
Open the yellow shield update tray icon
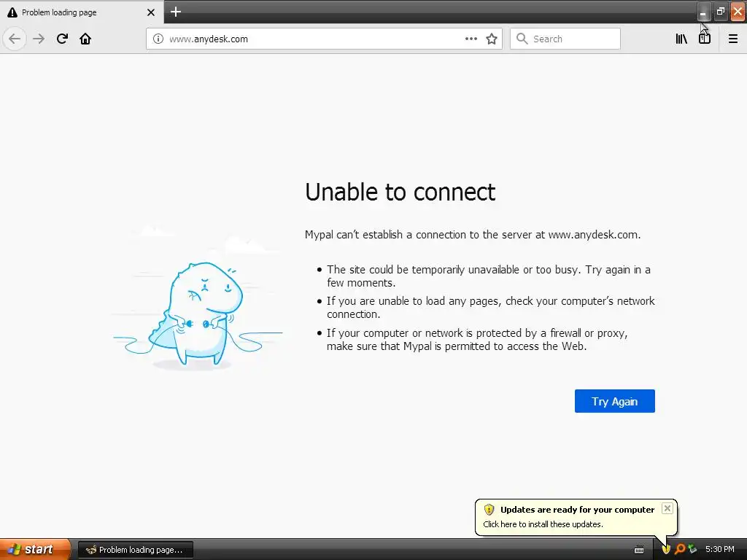pyautogui.click(x=666, y=549)
